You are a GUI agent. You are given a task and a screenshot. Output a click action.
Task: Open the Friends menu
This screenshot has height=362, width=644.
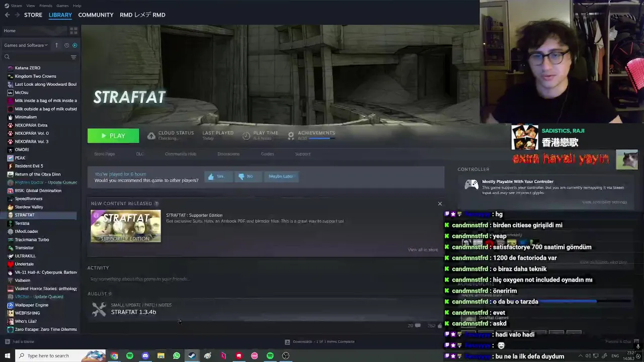46,6
